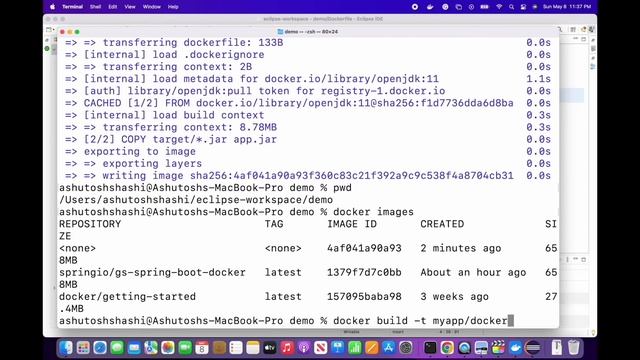This screenshot has width=640, height=360.
Task: Open the Window menu
Action: coord(151,7)
